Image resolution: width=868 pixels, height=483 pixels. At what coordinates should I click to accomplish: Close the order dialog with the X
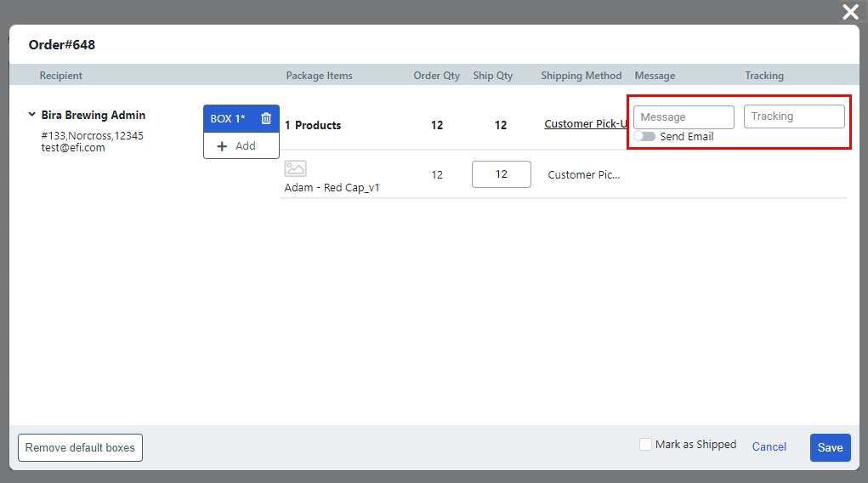click(849, 12)
